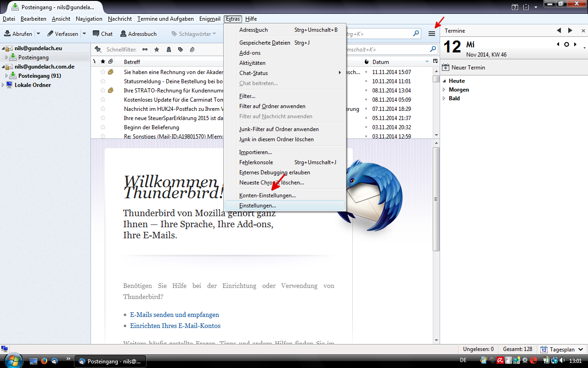Toggle the attachment paperclip quick filter

tap(192, 49)
